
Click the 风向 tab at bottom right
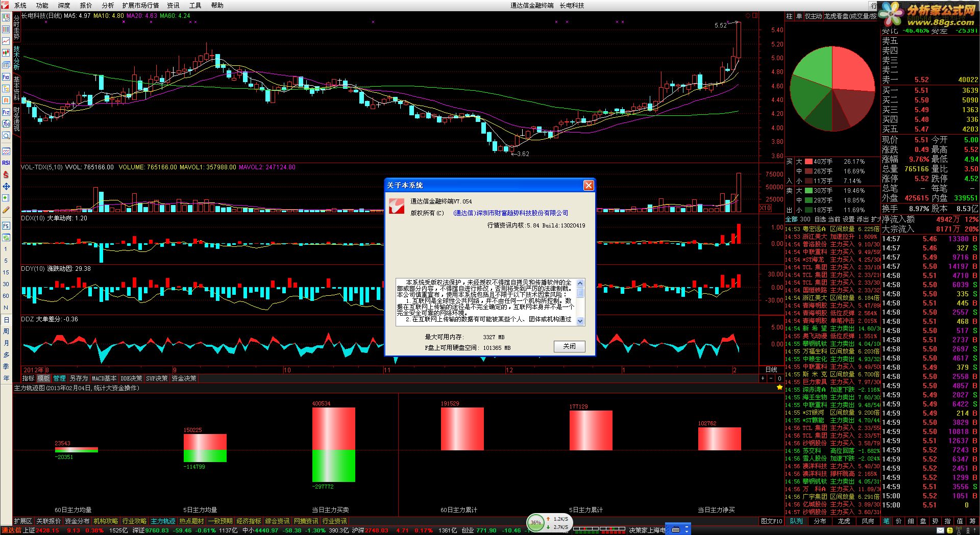click(868, 521)
